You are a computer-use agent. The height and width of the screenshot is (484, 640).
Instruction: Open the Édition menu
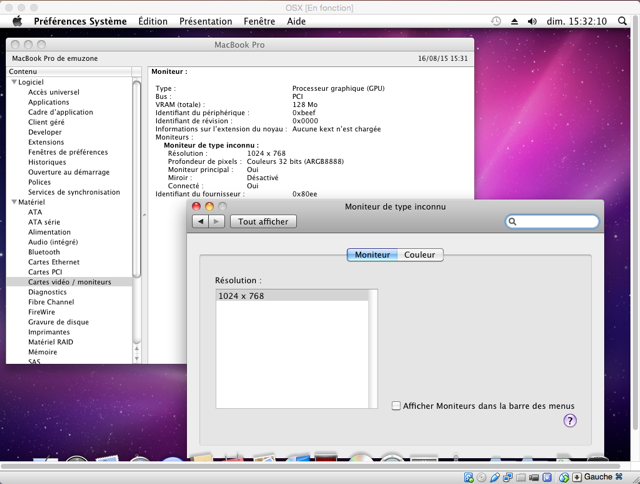tap(153, 21)
